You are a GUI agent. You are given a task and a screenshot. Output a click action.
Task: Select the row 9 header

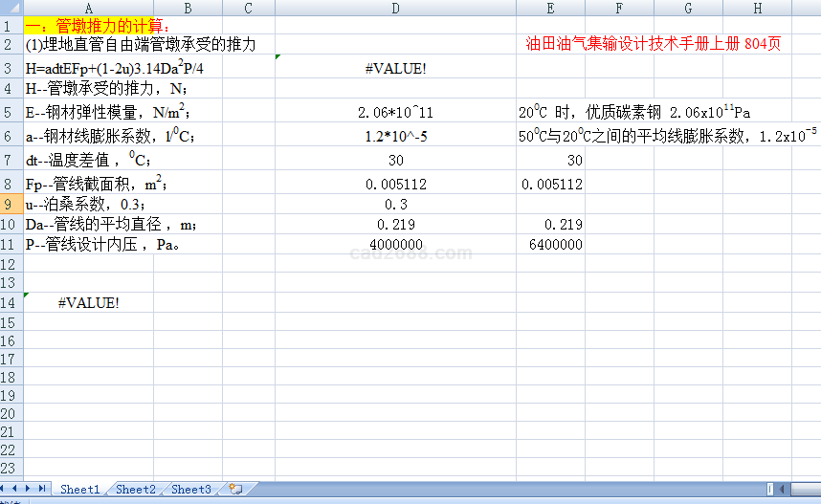tap(11, 204)
